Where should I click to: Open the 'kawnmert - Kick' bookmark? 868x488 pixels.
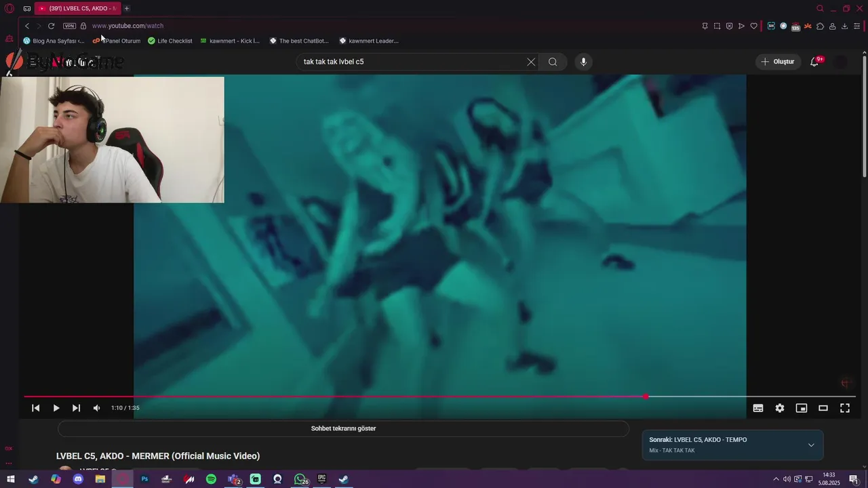tap(230, 41)
